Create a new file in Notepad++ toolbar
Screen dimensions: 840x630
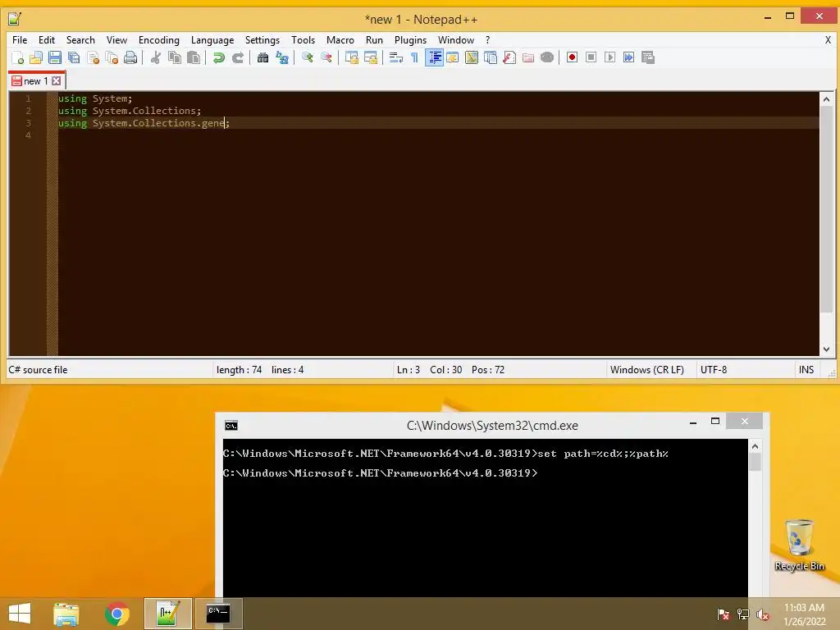[x=17, y=58]
